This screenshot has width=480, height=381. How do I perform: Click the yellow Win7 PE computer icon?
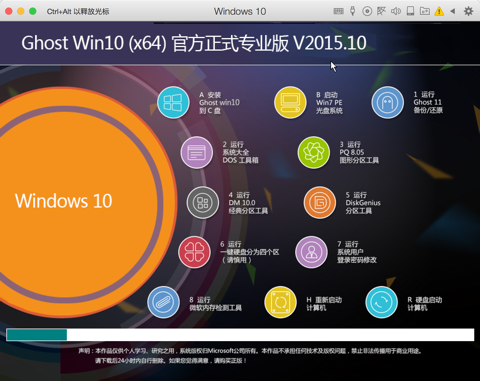[x=290, y=102]
